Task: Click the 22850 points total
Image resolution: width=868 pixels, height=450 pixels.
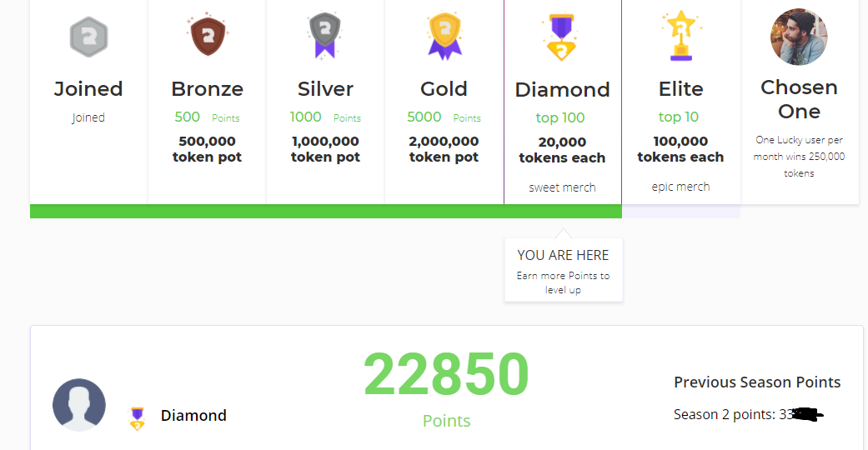Action: (446, 374)
